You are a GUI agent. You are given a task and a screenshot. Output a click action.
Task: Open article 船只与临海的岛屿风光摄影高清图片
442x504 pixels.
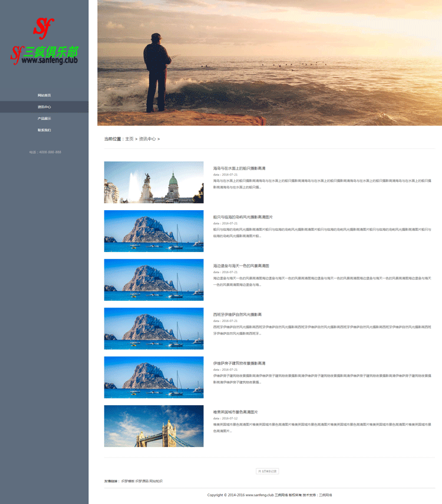coord(243,217)
